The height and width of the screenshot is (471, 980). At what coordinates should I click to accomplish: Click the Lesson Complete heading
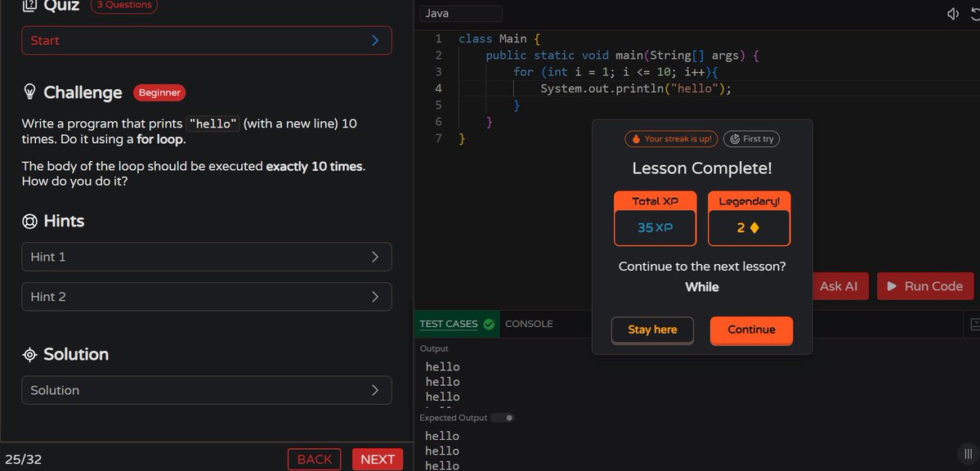[702, 168]
